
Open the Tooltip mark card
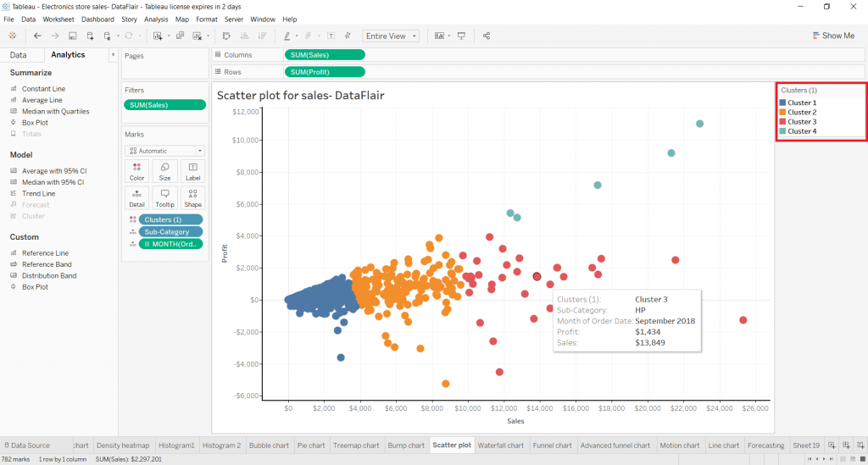click(164, 198)
